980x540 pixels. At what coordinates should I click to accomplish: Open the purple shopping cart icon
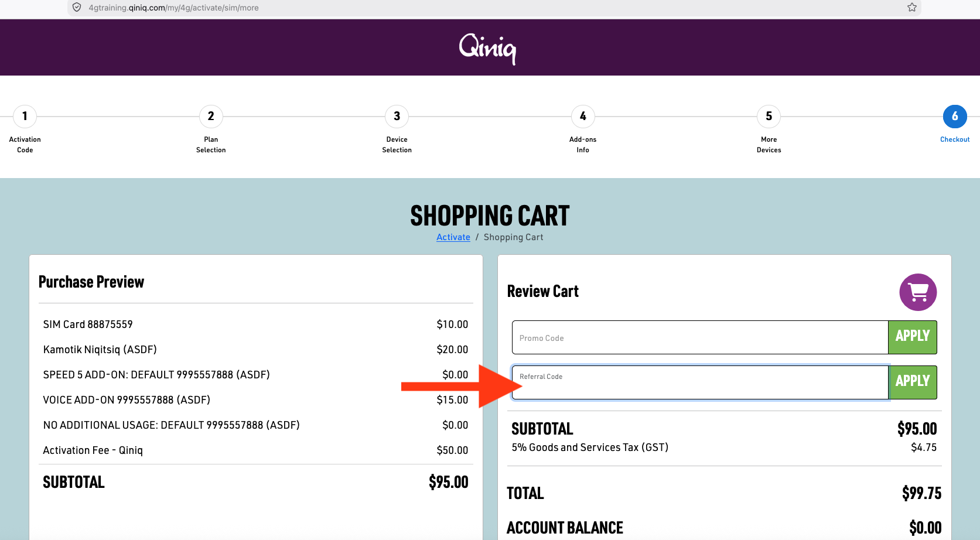point(918,292)
